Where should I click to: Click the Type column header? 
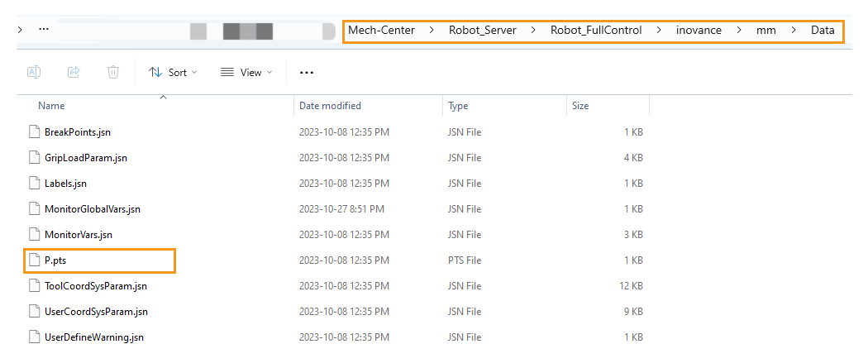coord(458,106)
